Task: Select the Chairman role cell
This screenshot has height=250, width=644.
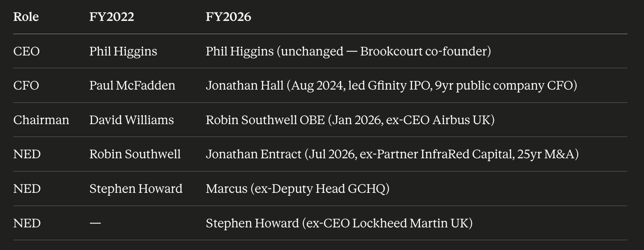Action: pos(41,120)
